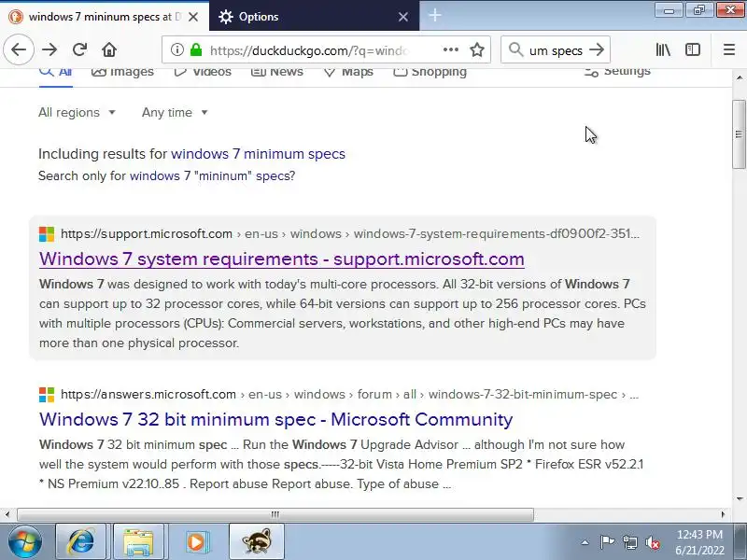Search only for windows 7 "mininum" specs
Screen dimensions: 747x560
(x=213, y=175)
